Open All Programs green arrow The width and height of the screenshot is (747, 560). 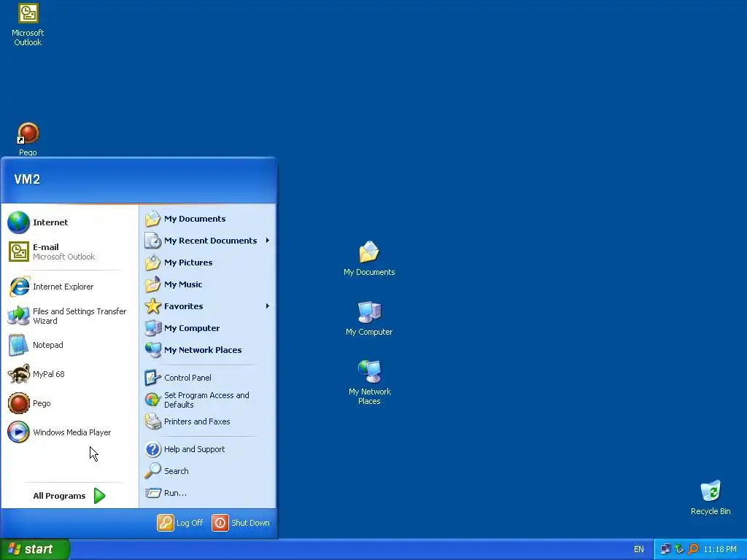click(99, 496)
